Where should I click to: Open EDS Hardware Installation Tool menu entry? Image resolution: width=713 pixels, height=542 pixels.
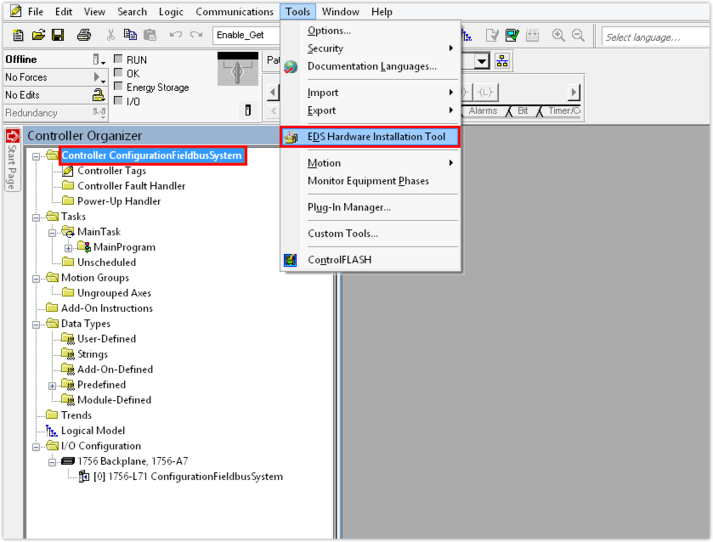click(x=376, y=136)
